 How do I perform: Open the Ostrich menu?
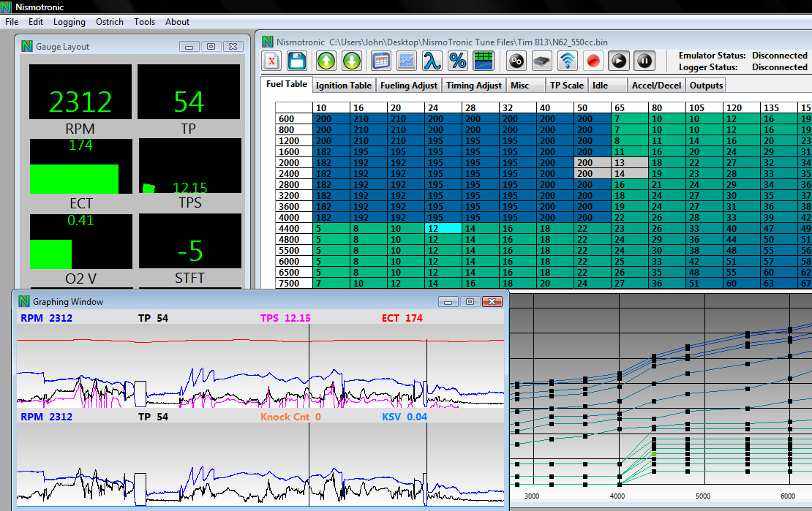pos(110,22)
